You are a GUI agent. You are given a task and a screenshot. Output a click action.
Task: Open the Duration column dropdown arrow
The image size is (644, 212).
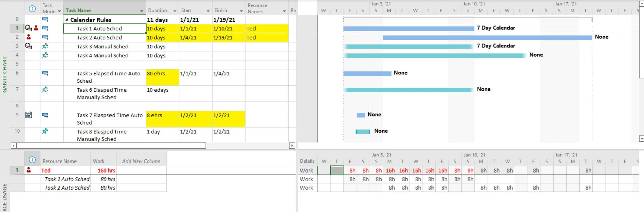[x=175, y=11]
